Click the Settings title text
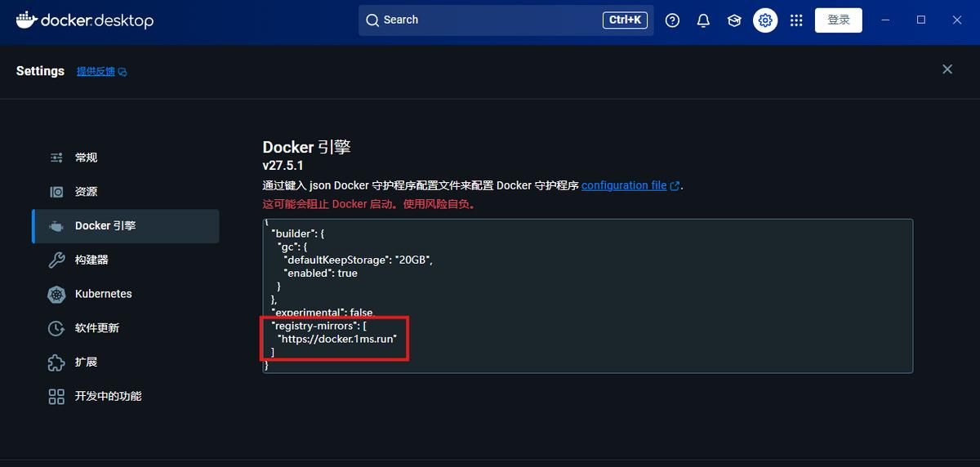980x467 pixels. click(x=40, y=71)
